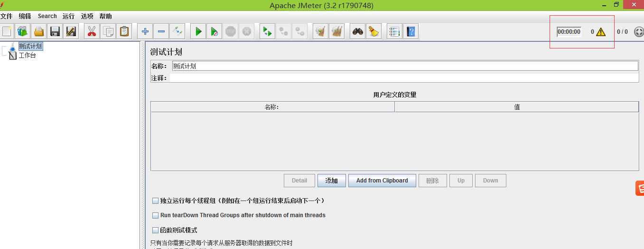Select the 测试计划 tree node
The image size is (644, 249).
click(x=30, y=47)
